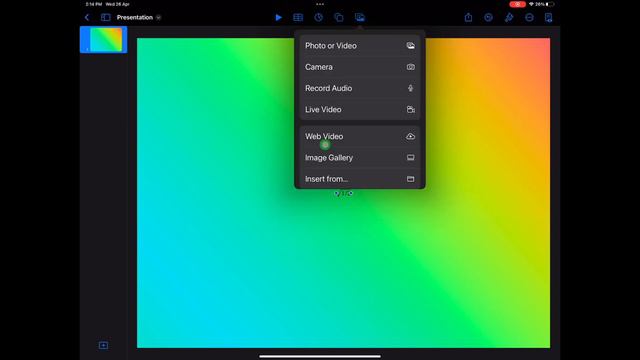
Task: Tap the battery indicator
Action: [x=549, y=4]
